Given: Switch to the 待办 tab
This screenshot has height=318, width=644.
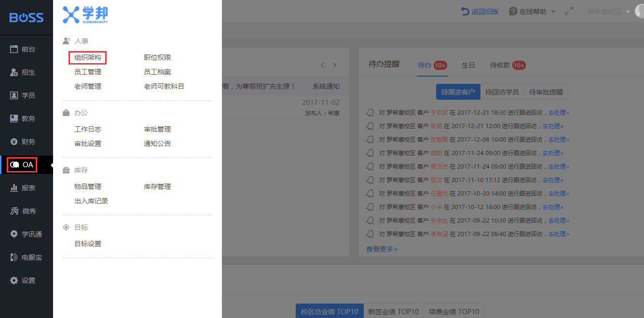Looking at the screenshot, I should [x=433, y=65].
